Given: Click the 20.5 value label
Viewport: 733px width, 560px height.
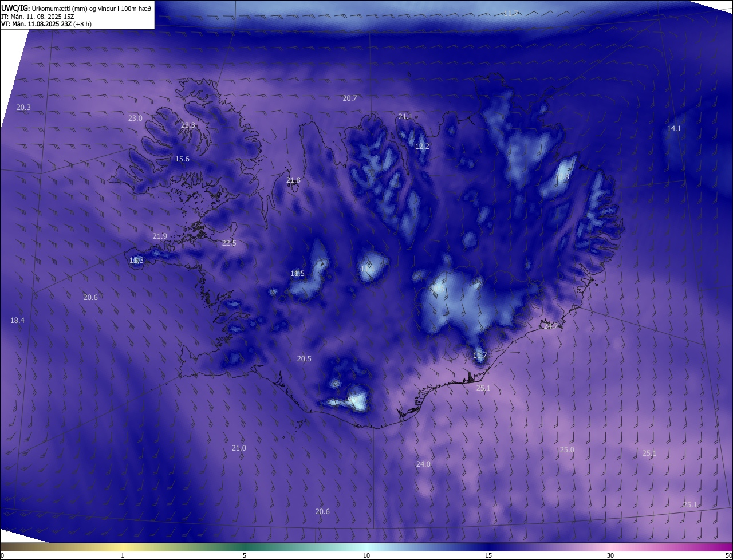Looking at the screenshot, I should 304,359.
